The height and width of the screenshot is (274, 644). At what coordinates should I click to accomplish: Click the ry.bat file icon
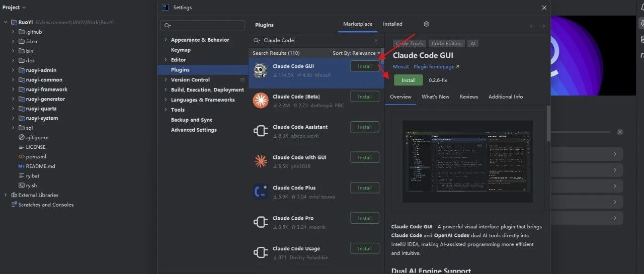pyautogui.click(x=22, y=176)
